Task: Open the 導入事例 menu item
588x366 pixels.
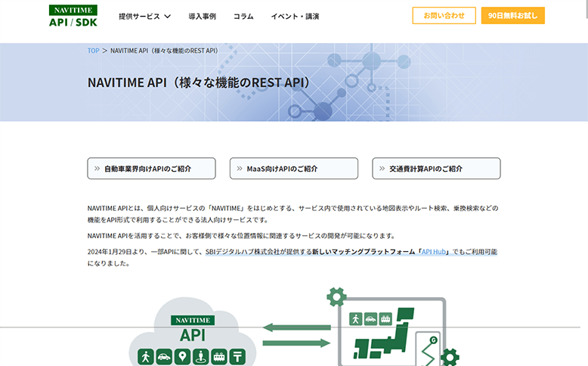Action: click(202, 16)
